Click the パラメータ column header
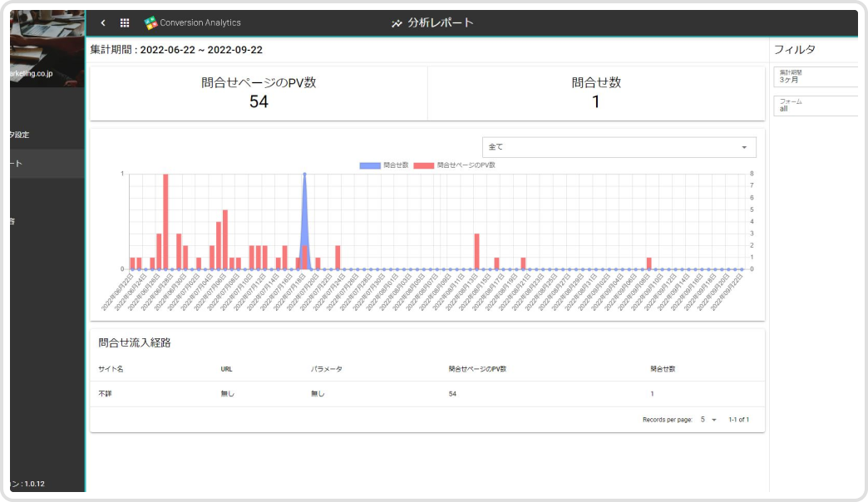This screenshot has height=502, width=868. (327, 368)
